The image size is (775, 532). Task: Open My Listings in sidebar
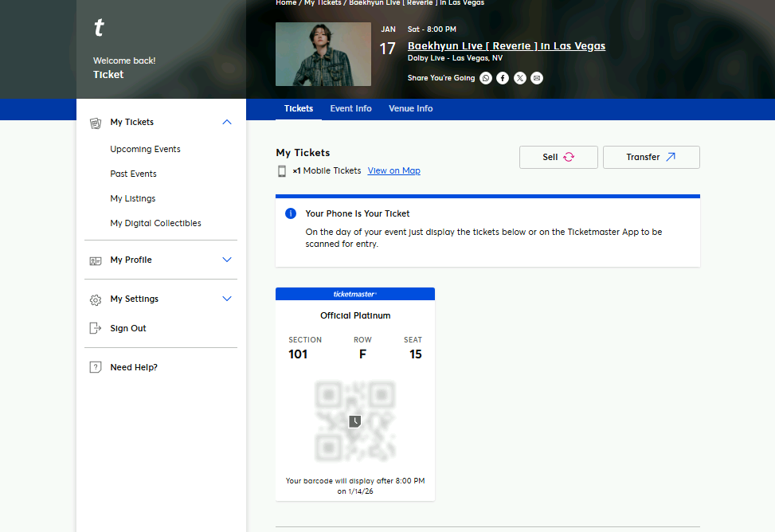click(133, 199)
